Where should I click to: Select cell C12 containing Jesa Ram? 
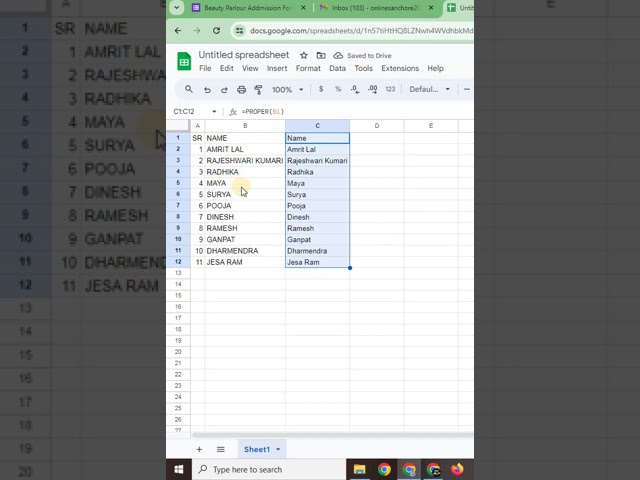click(x=318, y=262)
